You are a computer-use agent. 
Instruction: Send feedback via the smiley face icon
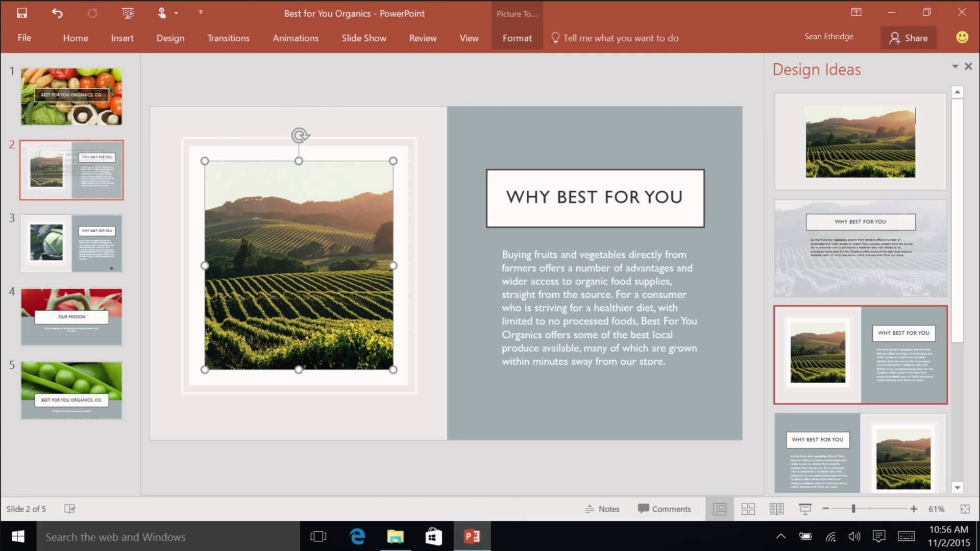[962, 37]
